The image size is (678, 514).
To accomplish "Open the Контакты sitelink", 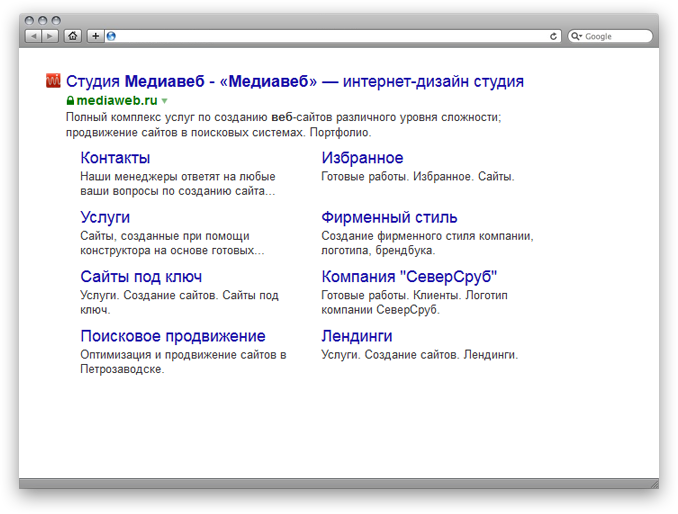I will [115, 158].
